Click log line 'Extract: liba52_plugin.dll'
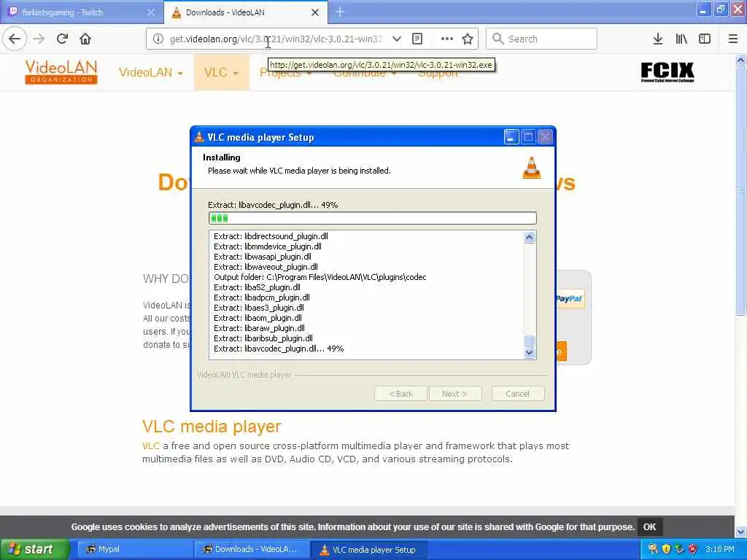The image size is (747, 560). click(x=258, y=287)
